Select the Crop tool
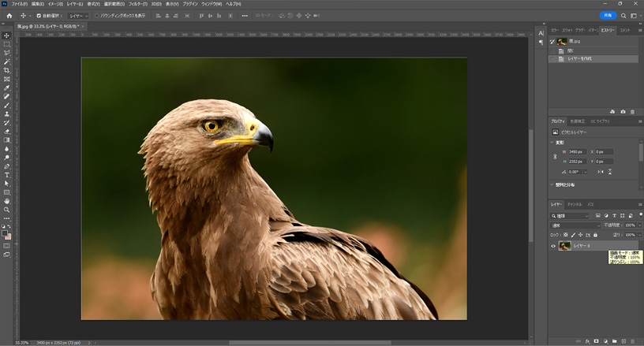Image resolution: width=644 pixels, height=346 pixels. coord(6,70)
